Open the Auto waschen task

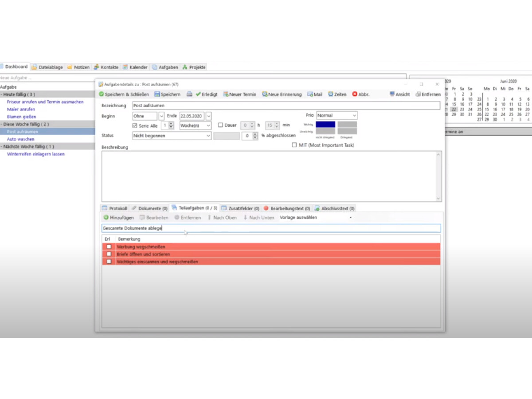(x=21, y=139)
